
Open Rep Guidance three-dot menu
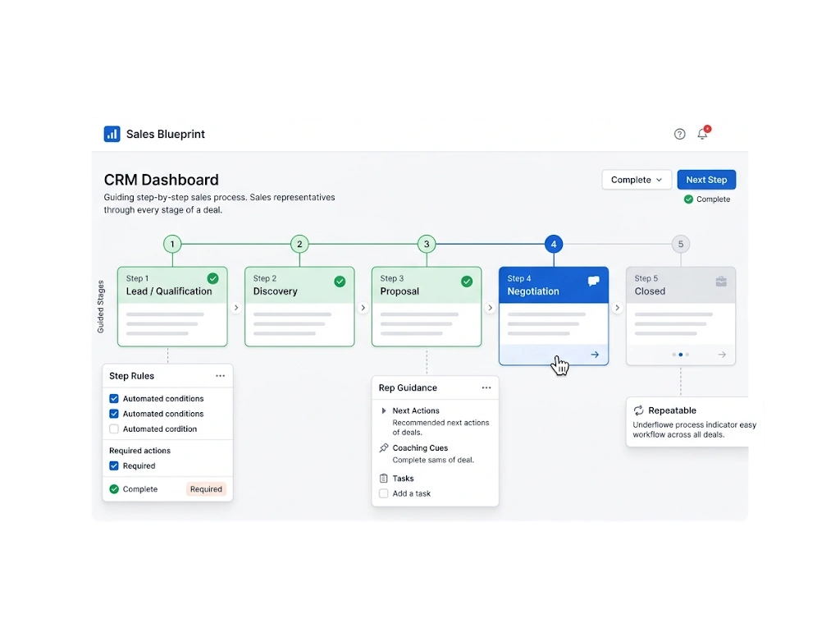click(486, 387)
